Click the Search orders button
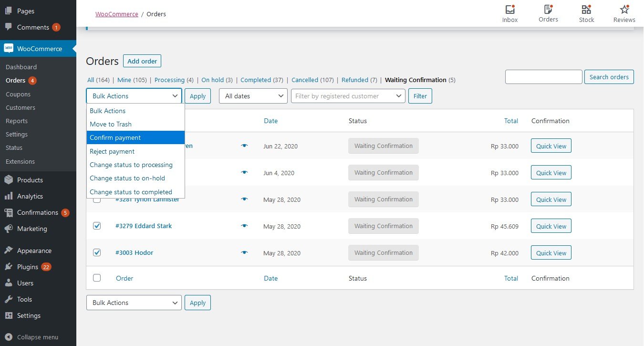 point(609,77)
